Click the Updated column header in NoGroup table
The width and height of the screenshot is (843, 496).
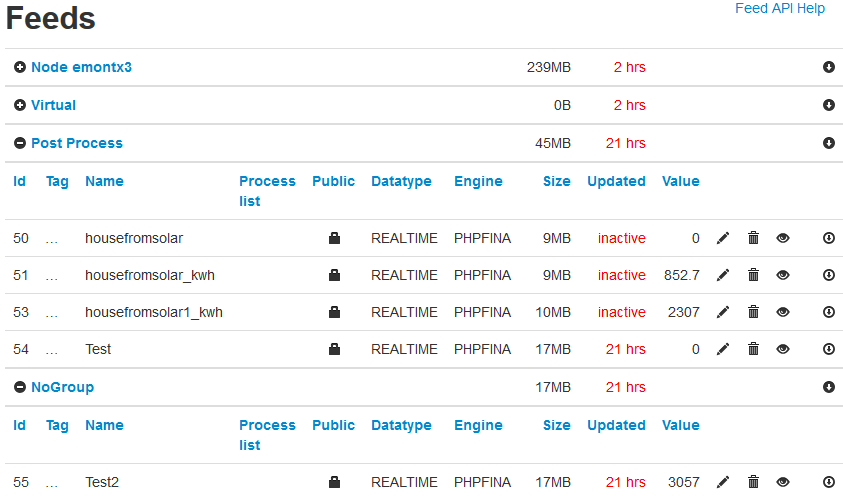(616, 426)
